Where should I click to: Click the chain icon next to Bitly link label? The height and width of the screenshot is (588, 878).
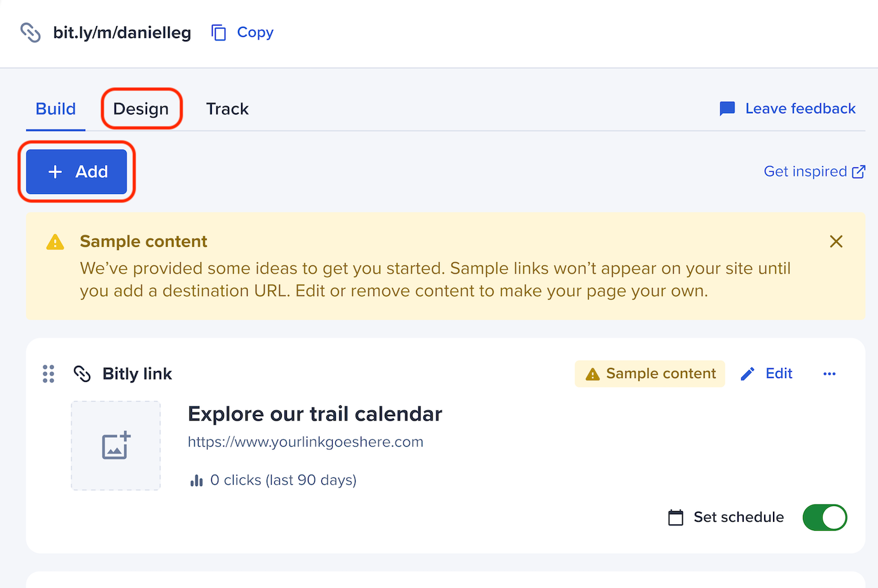point(82,374)
